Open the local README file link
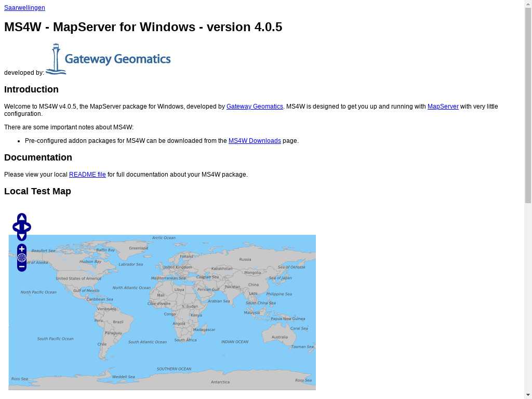The width and height of the screenshot is (532, 399). pyautogui.click(x=87, y=175)
